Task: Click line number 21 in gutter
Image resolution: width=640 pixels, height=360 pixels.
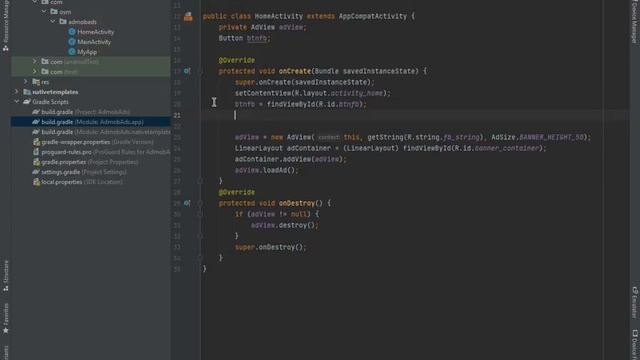Action: (x=177, y=116)
